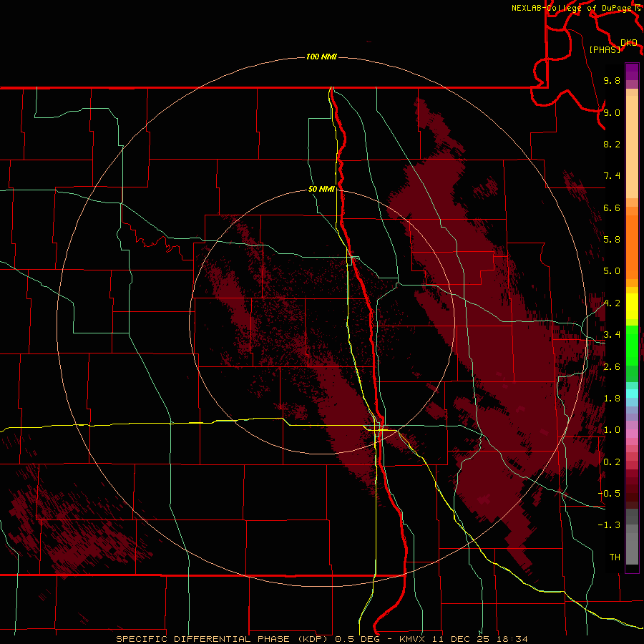Click the 3.4 value on the color scale
The width and height of the screenshot is (644, 644).
[612, 335]
